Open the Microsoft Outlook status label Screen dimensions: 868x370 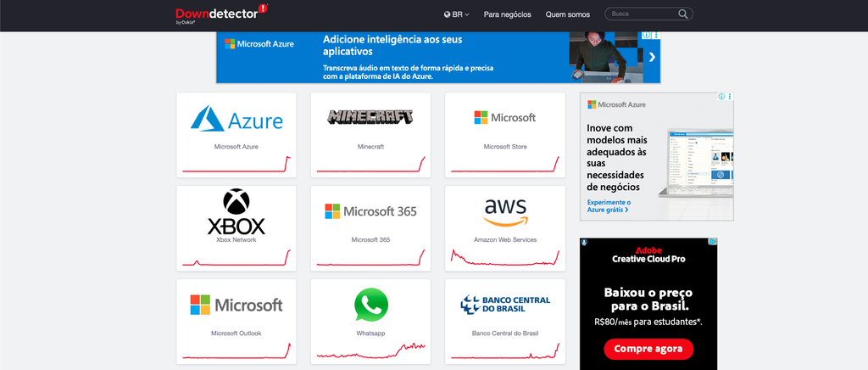(236, 334)
